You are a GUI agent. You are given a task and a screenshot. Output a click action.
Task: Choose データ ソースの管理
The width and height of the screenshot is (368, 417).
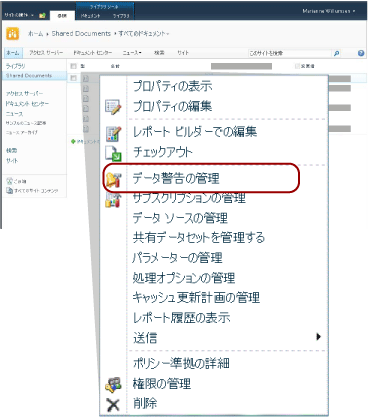click(180, 218)
